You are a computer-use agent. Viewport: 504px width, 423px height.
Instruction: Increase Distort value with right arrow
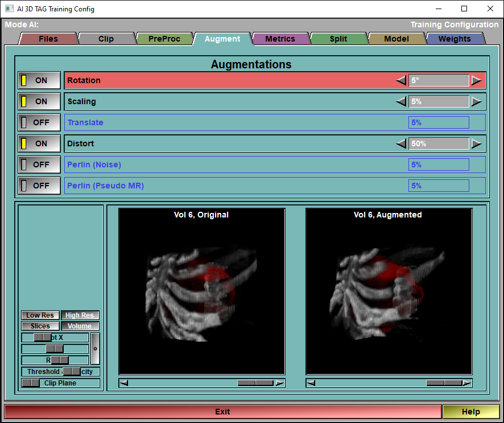[x=476, y=143]
